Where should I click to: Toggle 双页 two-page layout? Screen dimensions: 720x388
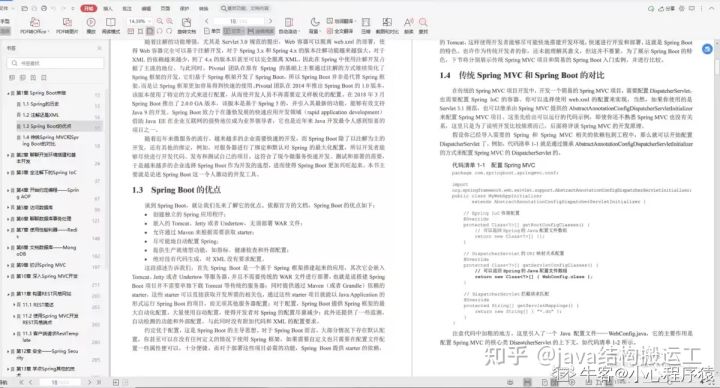point(235,31)
